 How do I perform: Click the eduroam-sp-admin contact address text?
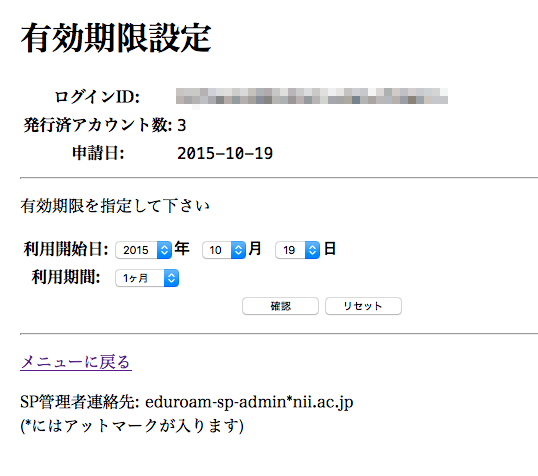click(249, 402)
